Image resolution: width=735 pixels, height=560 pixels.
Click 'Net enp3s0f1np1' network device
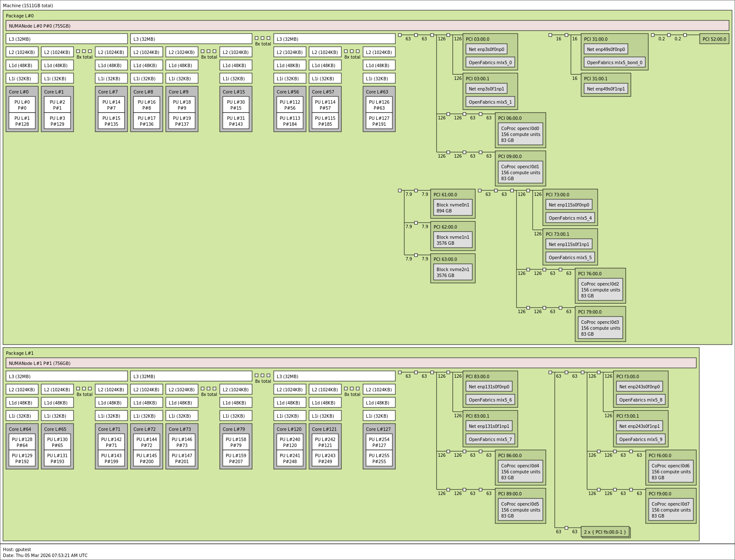pos(486,89)
